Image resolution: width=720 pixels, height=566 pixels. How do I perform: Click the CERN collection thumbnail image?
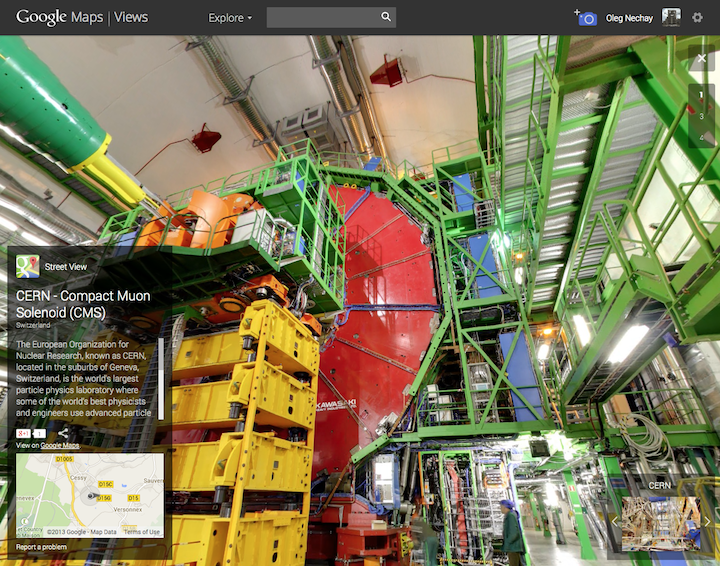[661, 523]
